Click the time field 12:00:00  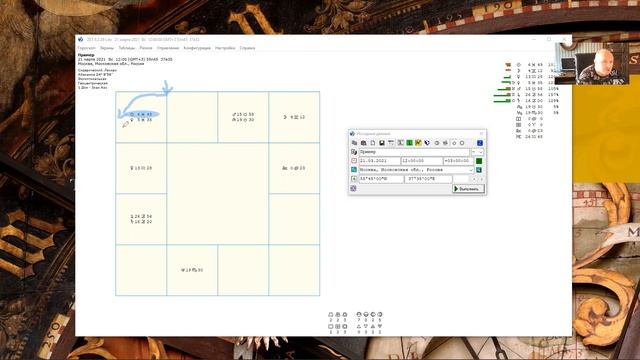click(x=422, y=161)
